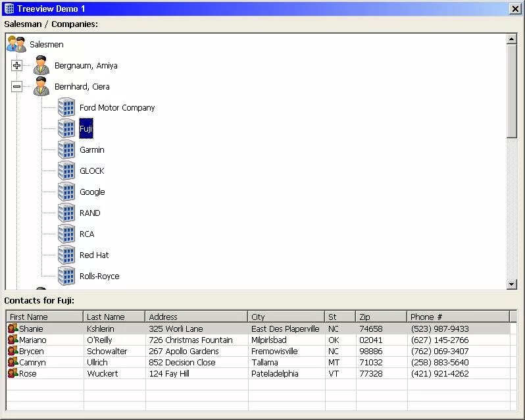Click phone number (627) 145-2766
525x420 pixels.
coord(439,340)
